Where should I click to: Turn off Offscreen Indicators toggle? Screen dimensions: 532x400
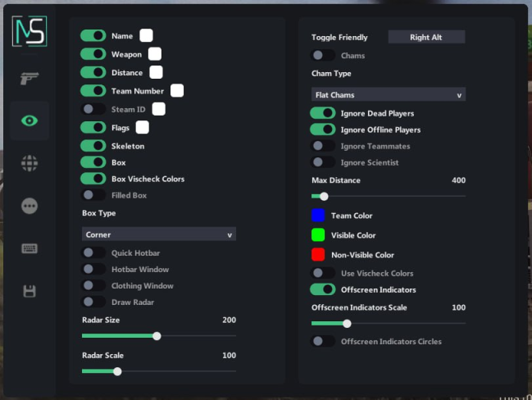tap(323, 289)
